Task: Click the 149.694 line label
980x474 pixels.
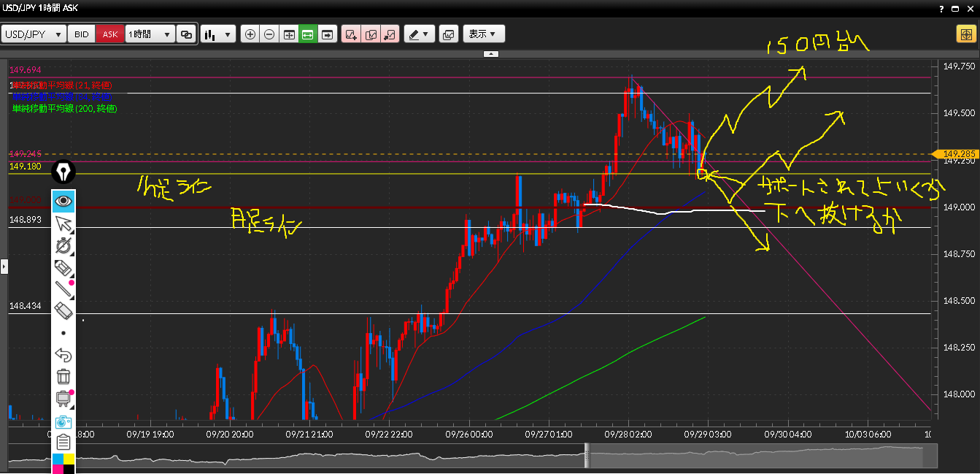Action: (x=24, y=69)
